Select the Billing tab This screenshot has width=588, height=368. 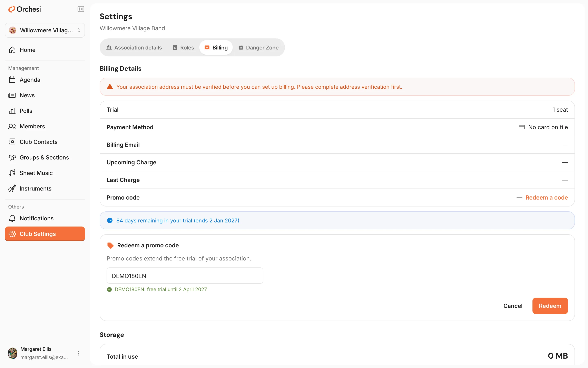pos(216,47)
